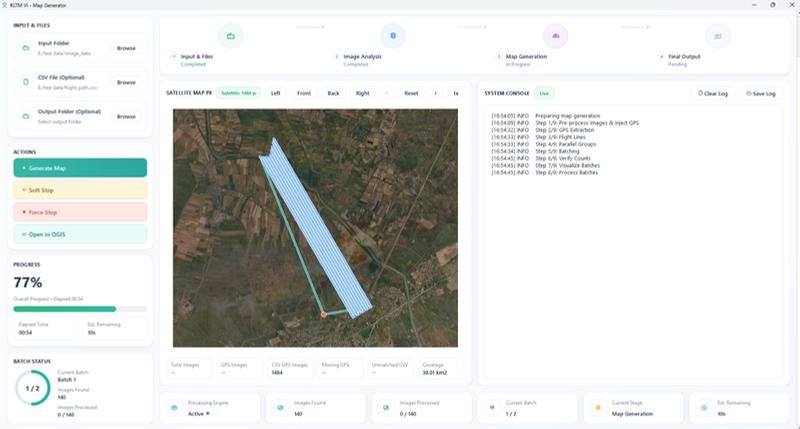This screenshot has height=429, width=800.
Task: Click the Final Output step icon
Action: pos(718,36)
